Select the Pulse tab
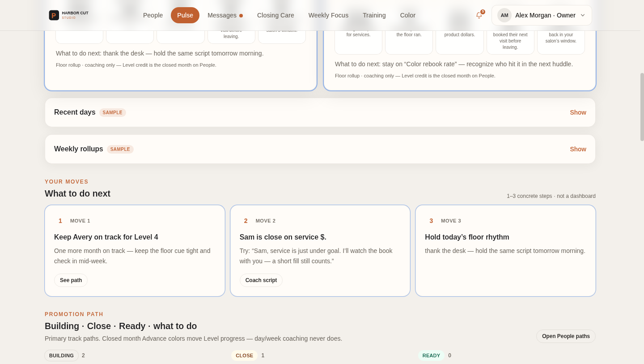 185,15
